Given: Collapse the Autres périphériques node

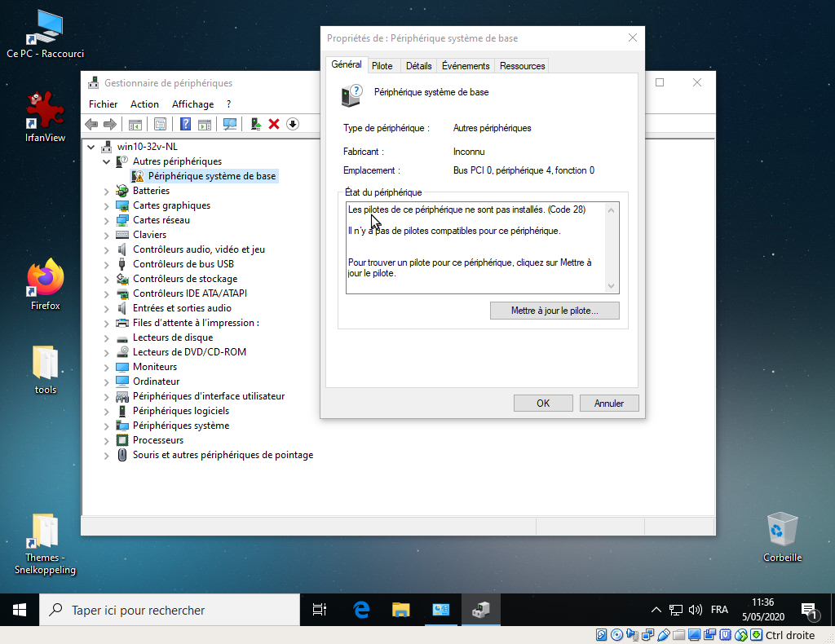Looking at the screenshot, I should [x=106, y=161].
